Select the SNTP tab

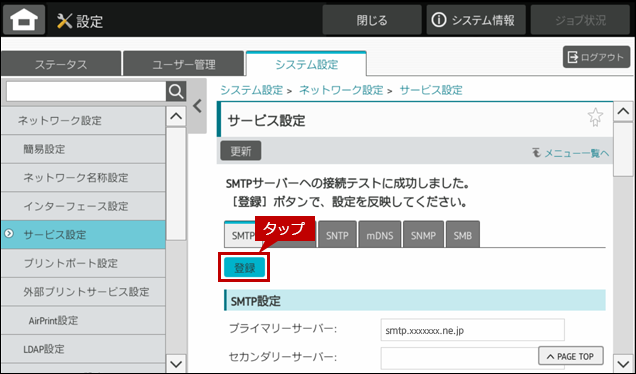tap(337, 235)
